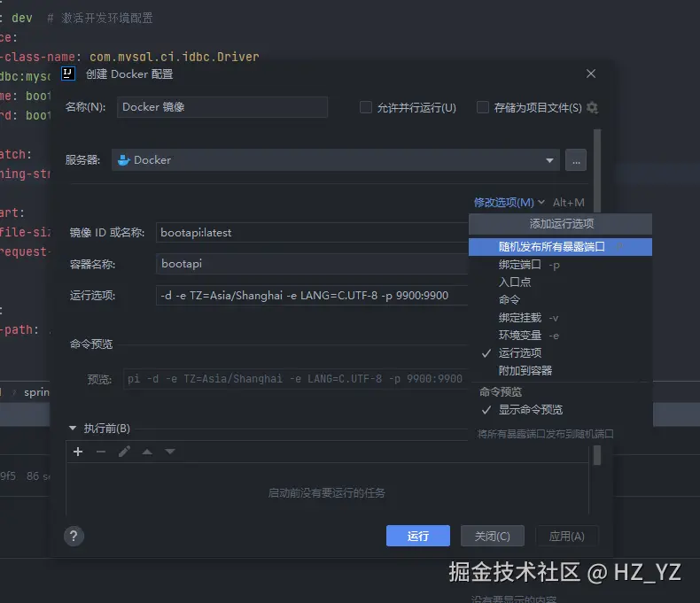Select 入口点 option
This screenshot has width=700, height=603.
[560, 282]
